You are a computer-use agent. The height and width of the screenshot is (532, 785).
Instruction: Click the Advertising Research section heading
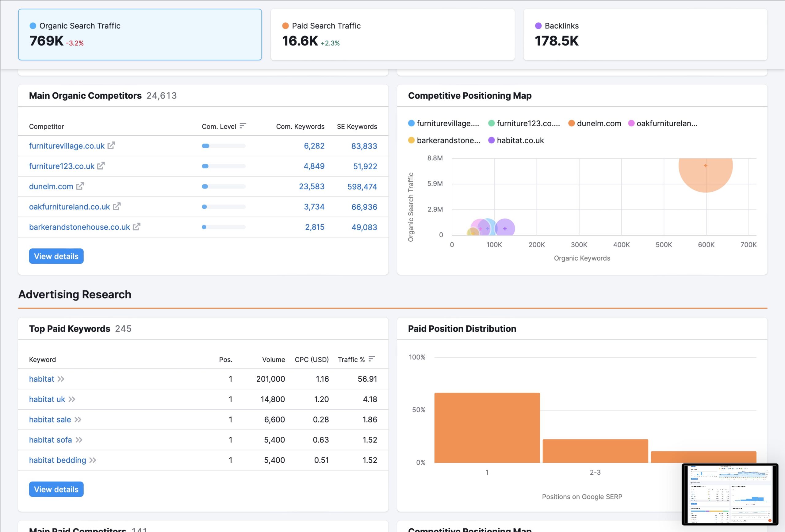click(x=75, y=294)
